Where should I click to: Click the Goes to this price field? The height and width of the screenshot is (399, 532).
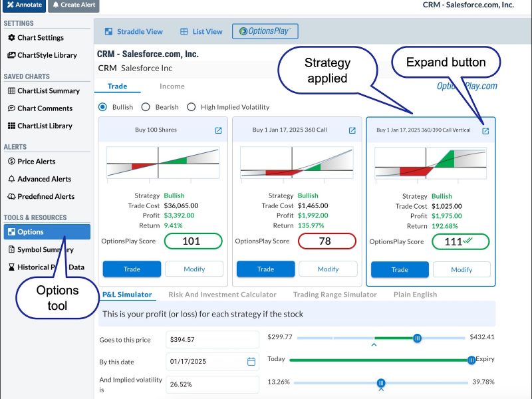213,340
